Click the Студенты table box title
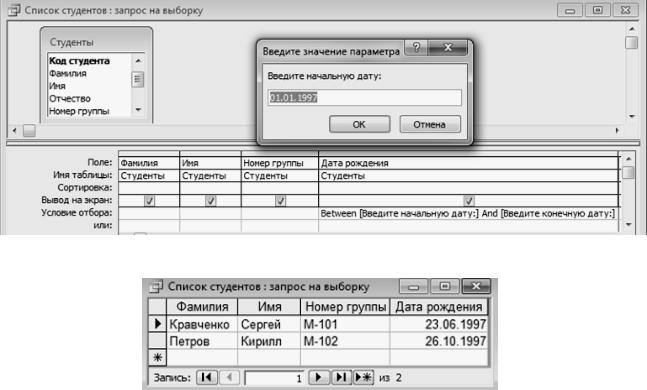Viewport: 647px width, 390px height. click(72, 43)
